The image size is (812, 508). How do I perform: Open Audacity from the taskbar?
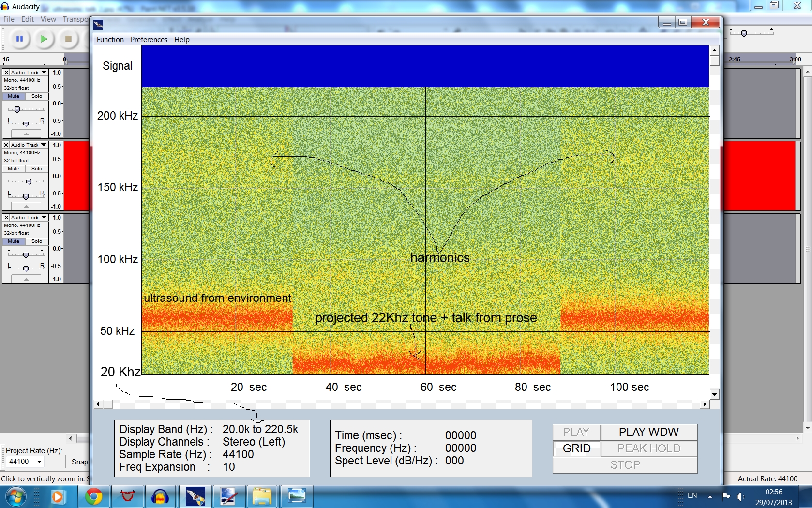click(160, 496)
